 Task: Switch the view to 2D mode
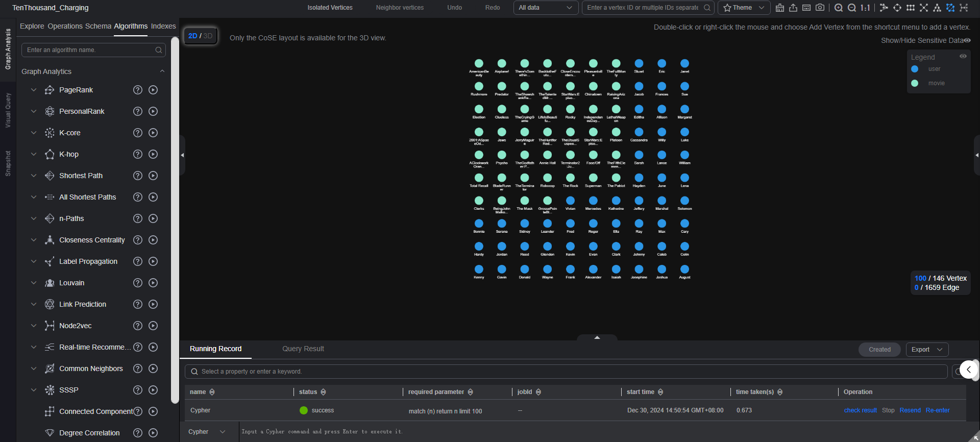(x=192, y=36)
